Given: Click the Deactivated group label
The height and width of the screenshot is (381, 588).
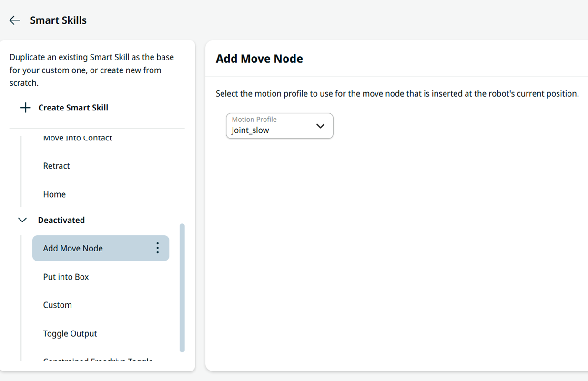Looking at the screenshot, I should 61,220.
